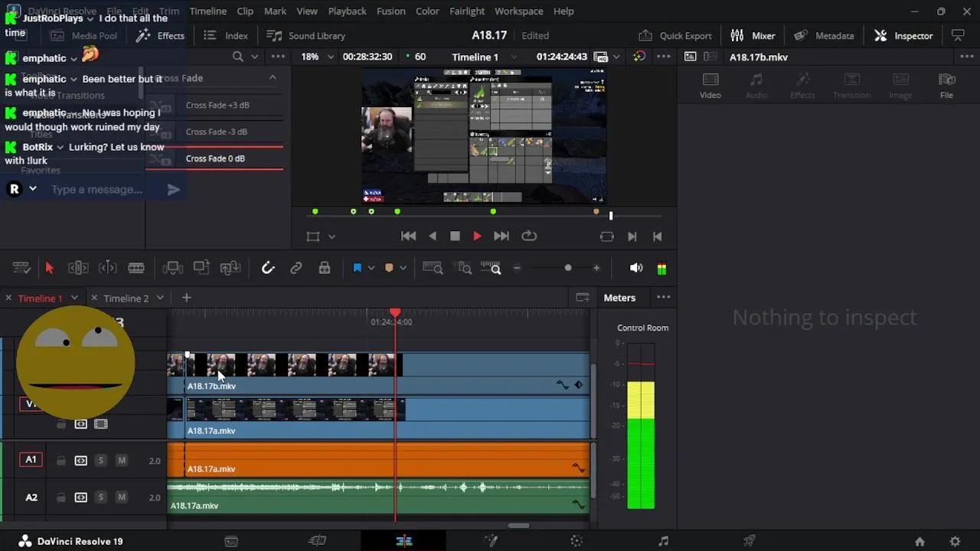The width and height of the screenshot is (980, 551).
Task: Play the timeline in reverse
Action: [x=433, y=236]
